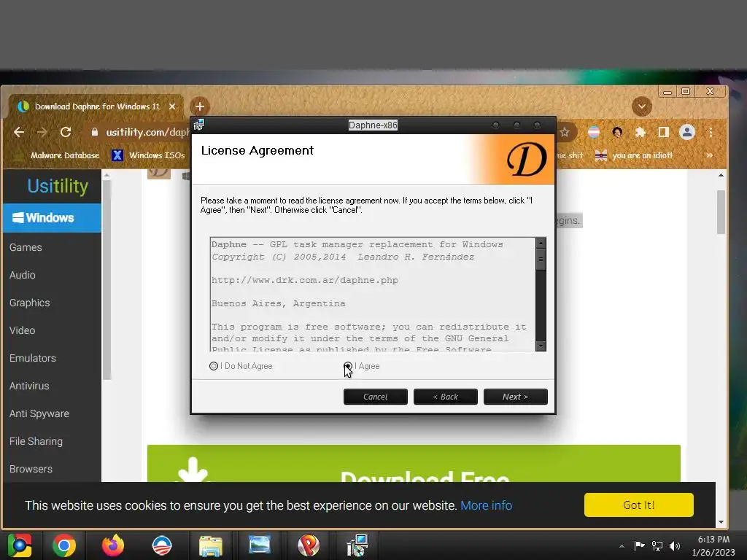This screenshot has height=560, width=747.
Task: Go Back in the Daphne setup wizard
Action: coord(445,397)
